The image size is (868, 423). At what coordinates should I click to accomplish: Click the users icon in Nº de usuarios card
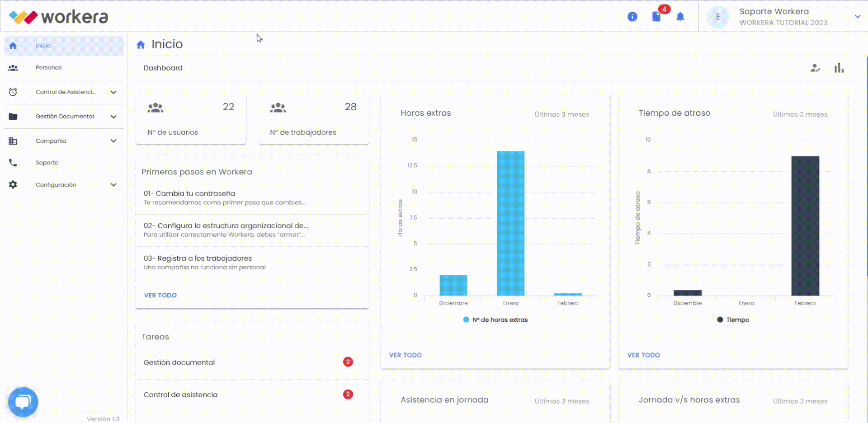pyautogui.click(x=156, y=108)
